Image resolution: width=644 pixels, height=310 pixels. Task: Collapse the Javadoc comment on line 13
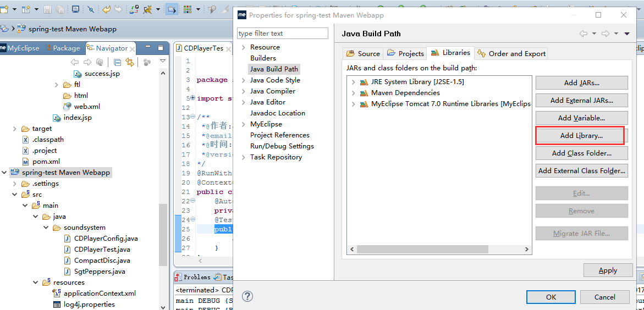pos(193,117)
